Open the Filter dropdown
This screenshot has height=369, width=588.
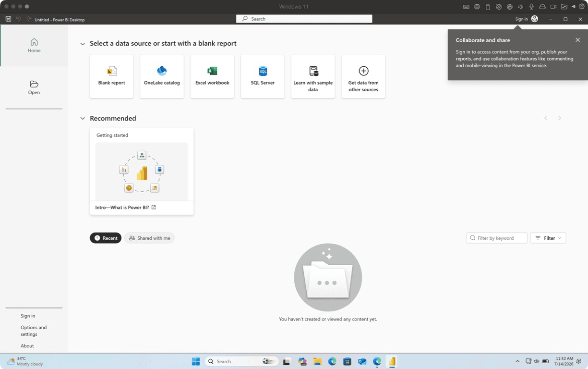pos(548,238)
